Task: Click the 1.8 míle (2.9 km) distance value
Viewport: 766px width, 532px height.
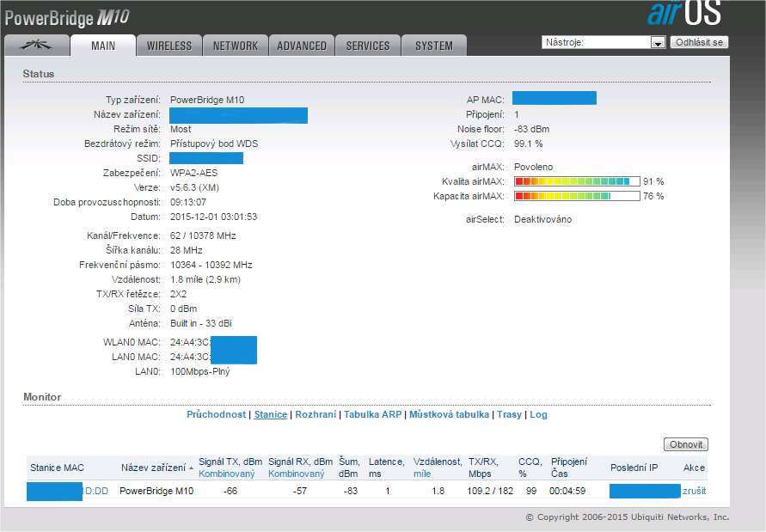Action: pos(205,279)
